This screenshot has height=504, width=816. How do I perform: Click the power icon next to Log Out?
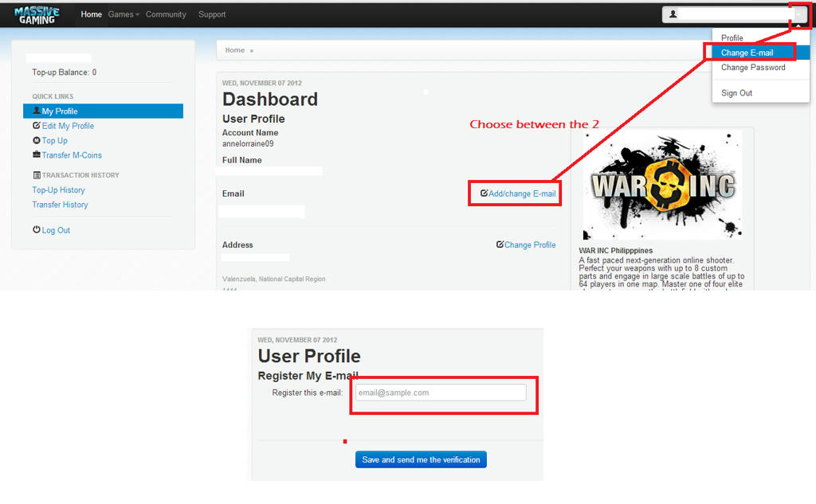point(37,230)
